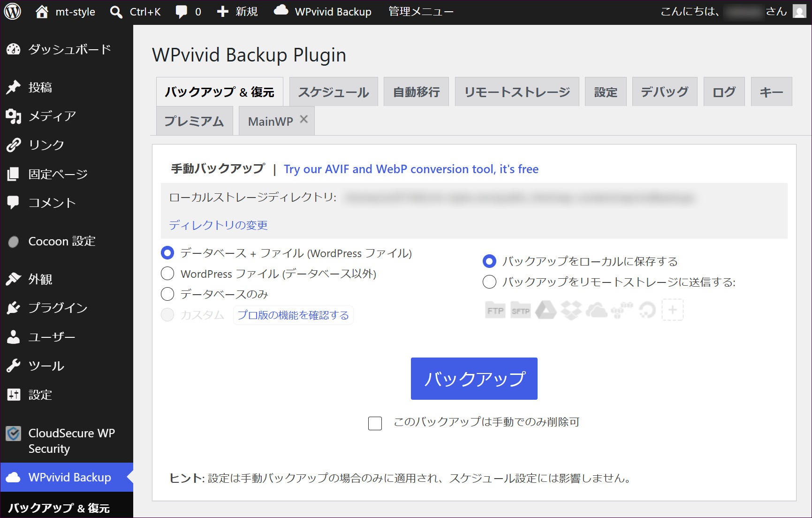Select the Dropbox storage icon
Viewport: 812px width, 518px height.
[x=571, y=310]
